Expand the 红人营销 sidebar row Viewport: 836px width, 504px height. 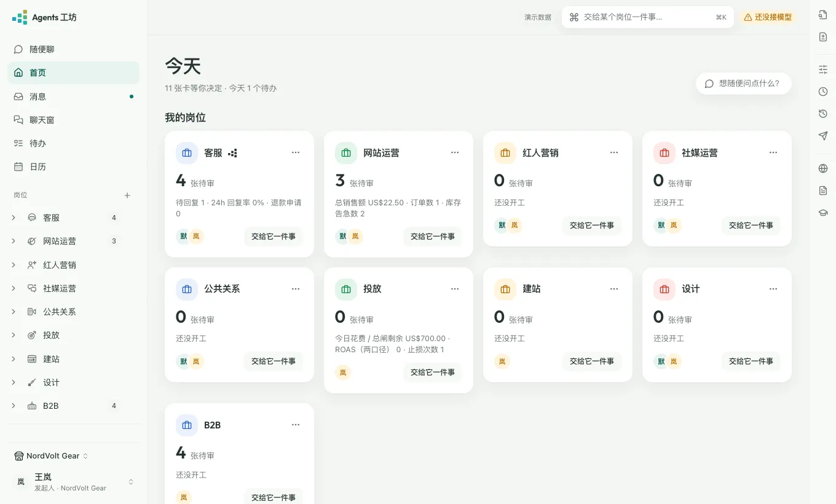[x=14, y=265]
